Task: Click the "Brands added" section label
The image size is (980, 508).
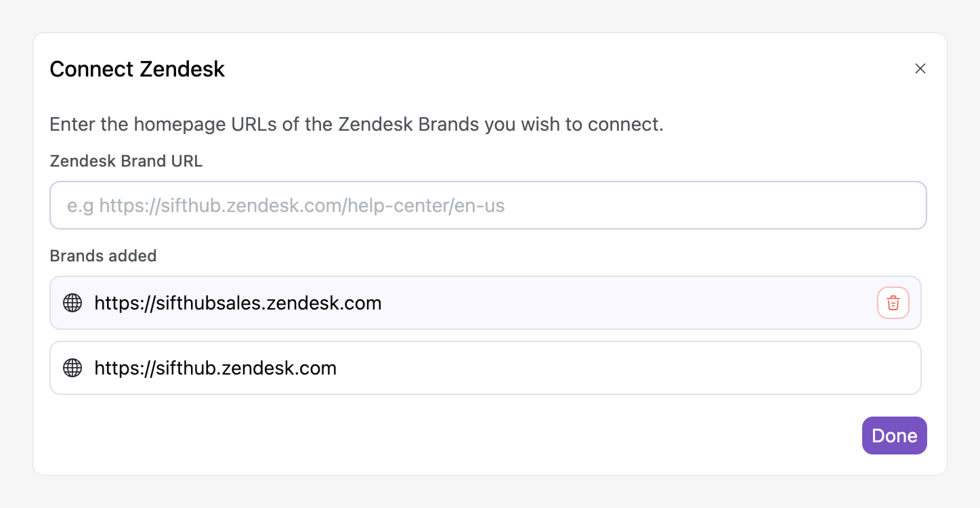Action: coord(103,256)
